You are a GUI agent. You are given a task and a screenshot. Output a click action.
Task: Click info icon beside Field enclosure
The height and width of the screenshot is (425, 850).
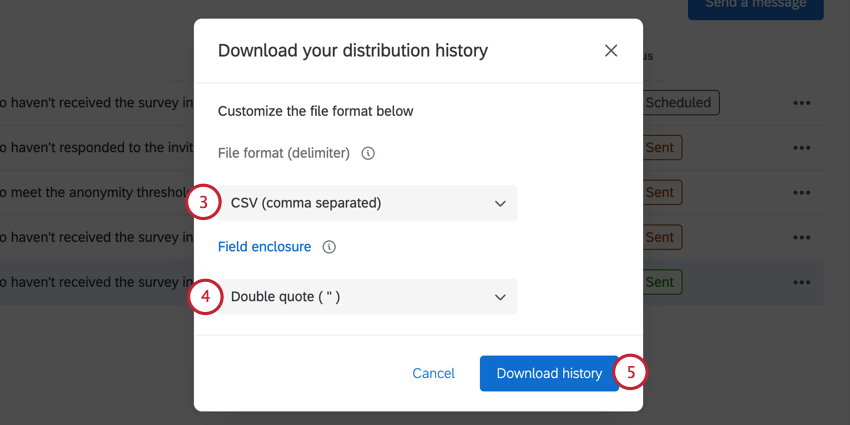(329, 247)
